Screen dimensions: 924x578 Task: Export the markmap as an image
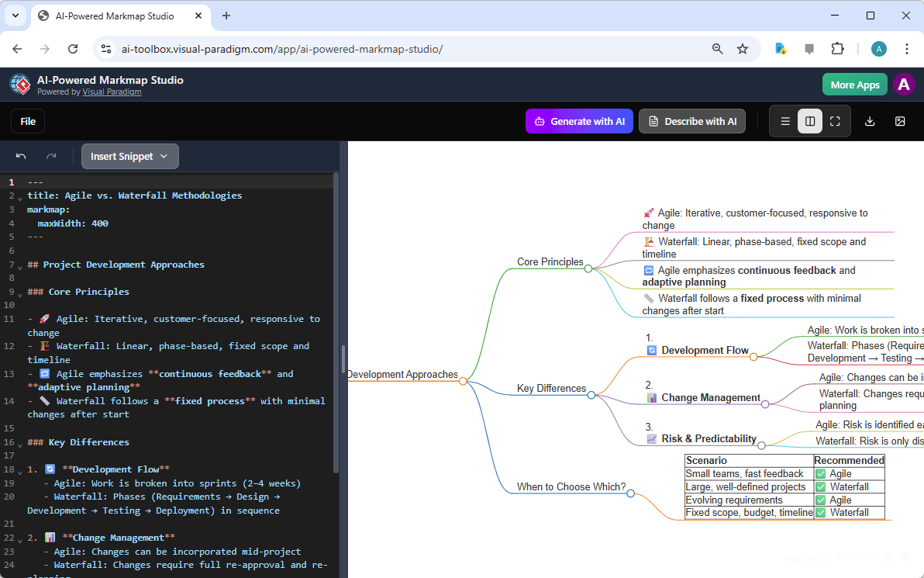(x=900, y=121)
